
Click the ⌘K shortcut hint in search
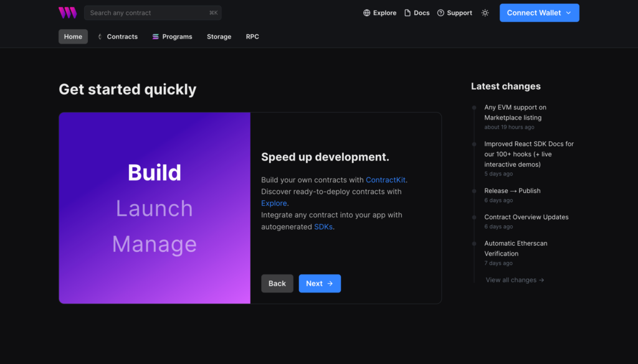(x=214, y=12)
